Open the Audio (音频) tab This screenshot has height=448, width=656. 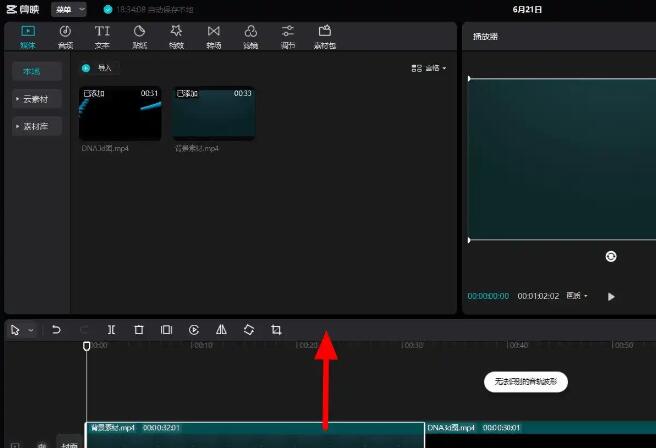65,36
